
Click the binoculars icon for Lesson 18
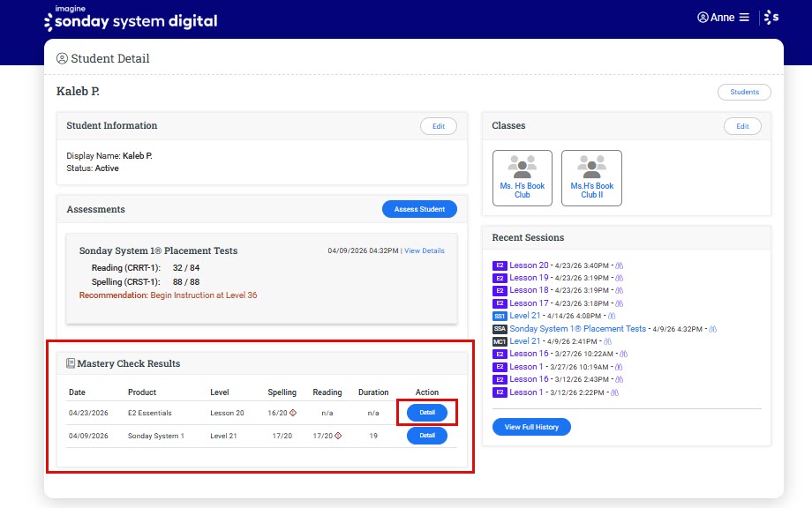tap(619, 291)
